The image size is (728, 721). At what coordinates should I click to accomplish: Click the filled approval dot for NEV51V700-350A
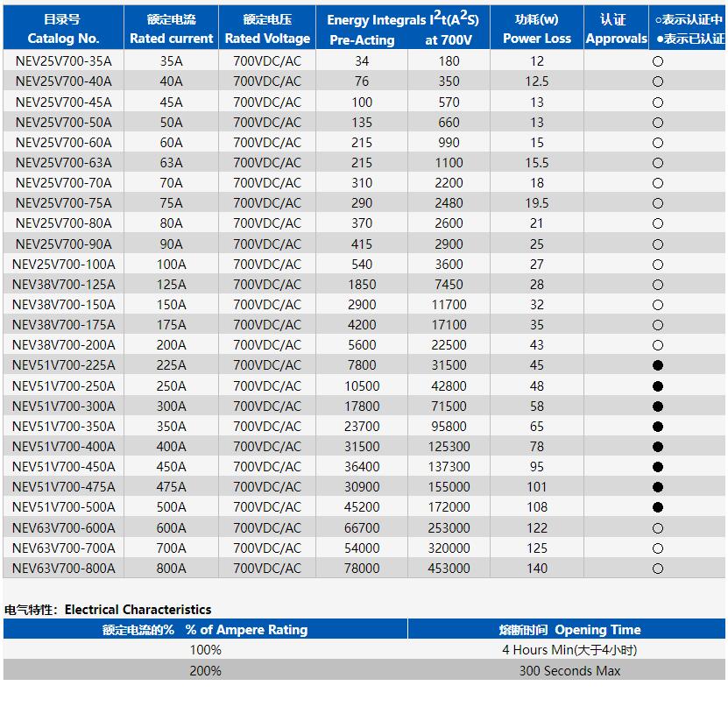pyautogui.click(x=658, y=427)
